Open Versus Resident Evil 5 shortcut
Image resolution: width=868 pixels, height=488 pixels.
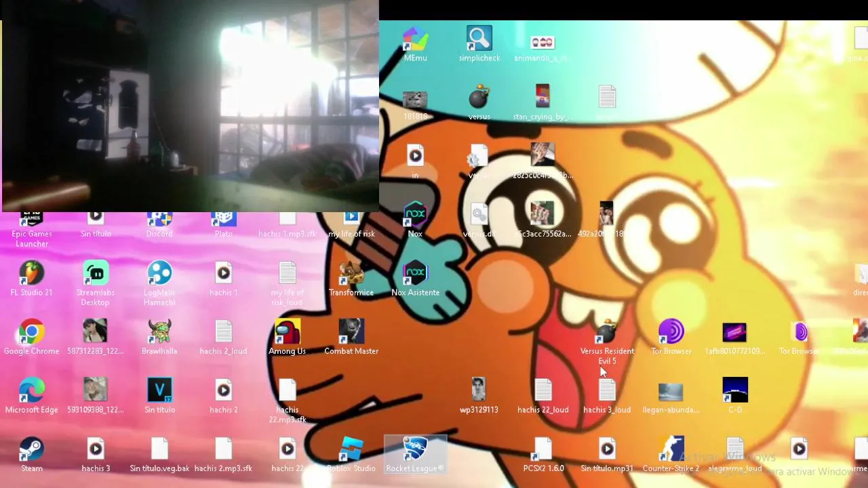click(x=607, y=342)
